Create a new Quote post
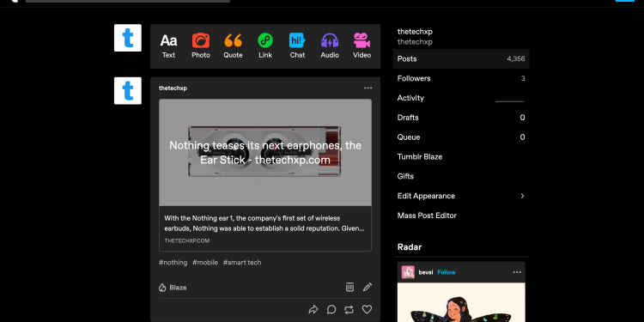This screenshot has width=644, height=322. [233, 46]
